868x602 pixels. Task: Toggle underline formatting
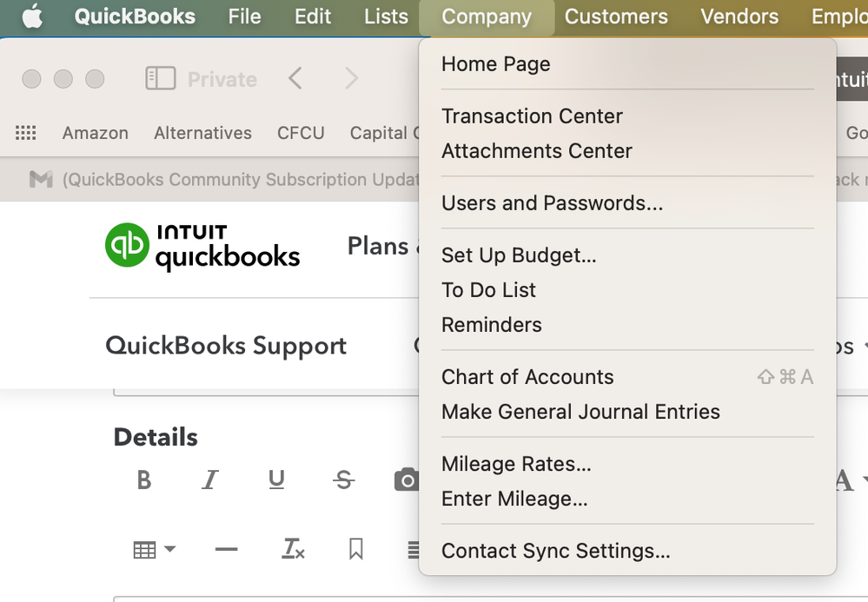[x=276, y=480]
